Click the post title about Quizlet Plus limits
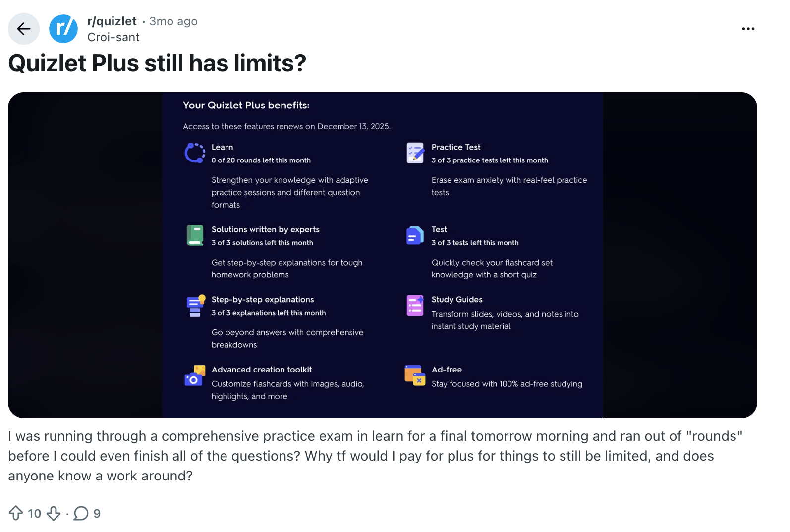 (x=157, y=63)
